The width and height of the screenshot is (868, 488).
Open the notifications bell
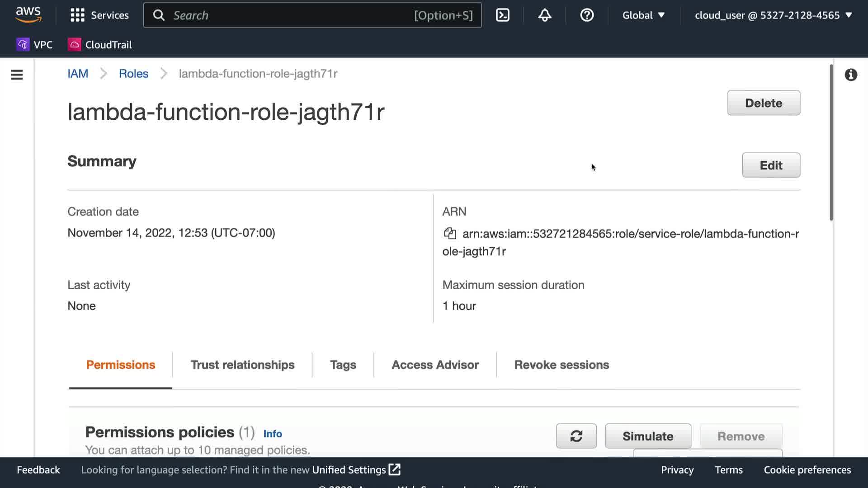click(544, 15)
